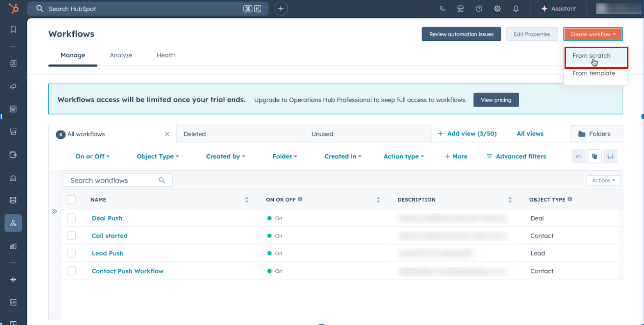Click the info icon beside OBJECT TYPE
Image resolution: width=644 pixels, height=325 pixels.
click(570, 199)
